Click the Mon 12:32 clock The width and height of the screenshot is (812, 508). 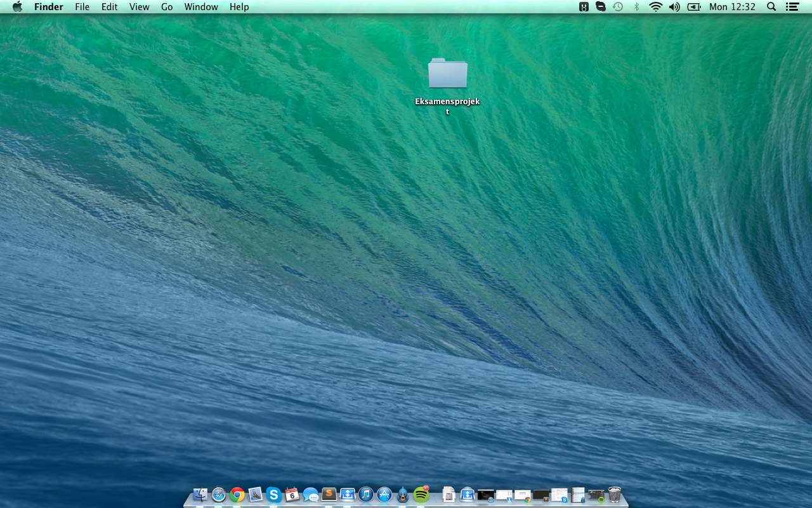tap(732, 7)
